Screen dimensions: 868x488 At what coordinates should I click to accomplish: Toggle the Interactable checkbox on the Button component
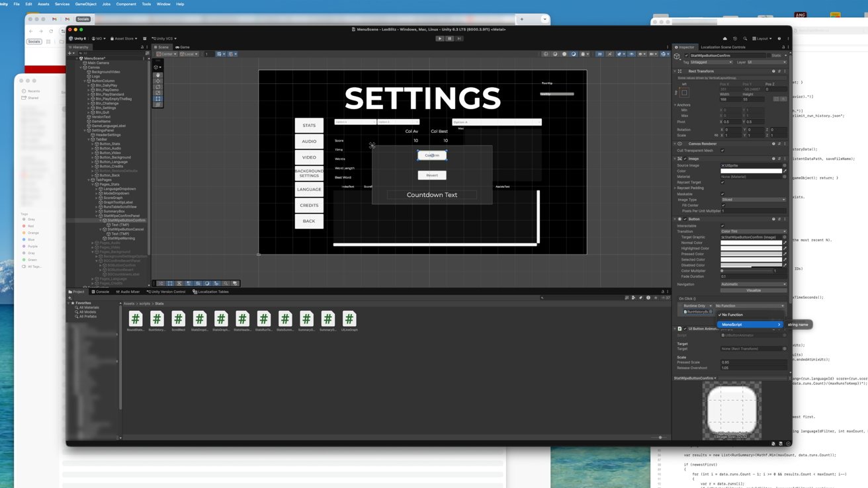click(723, 225)
